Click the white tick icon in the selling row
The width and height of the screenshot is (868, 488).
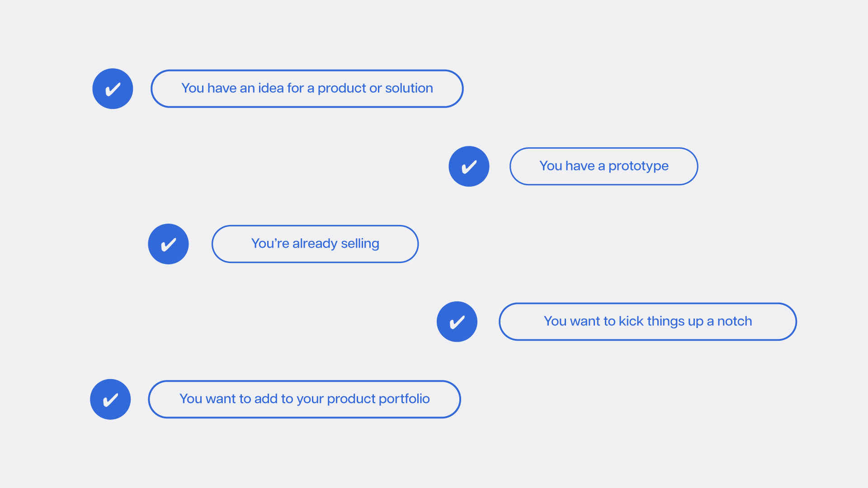click(x=168, y=244)
